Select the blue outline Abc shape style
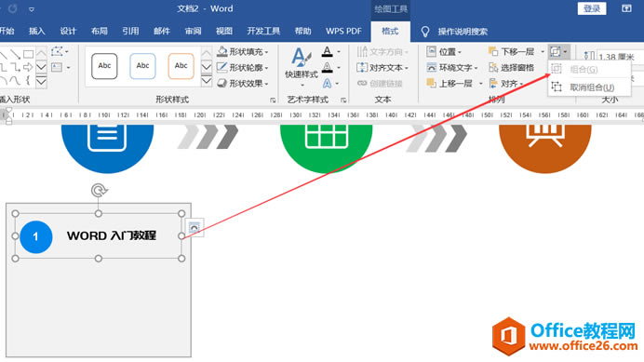 pos(142,66)
